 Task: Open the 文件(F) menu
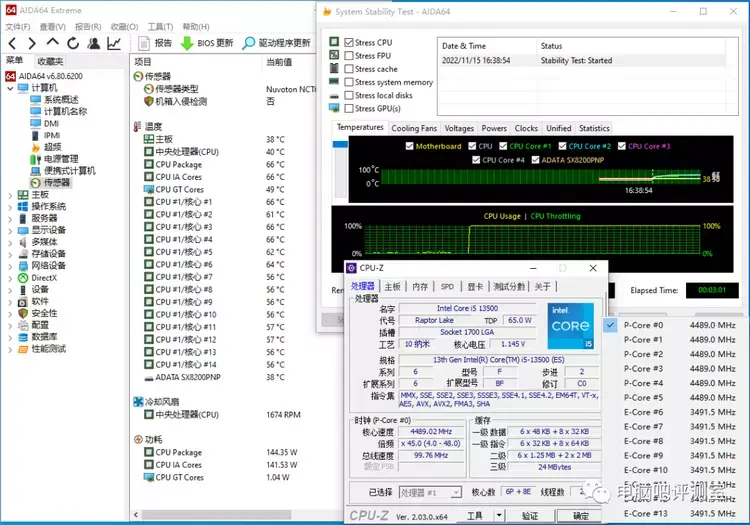[18, 27]
